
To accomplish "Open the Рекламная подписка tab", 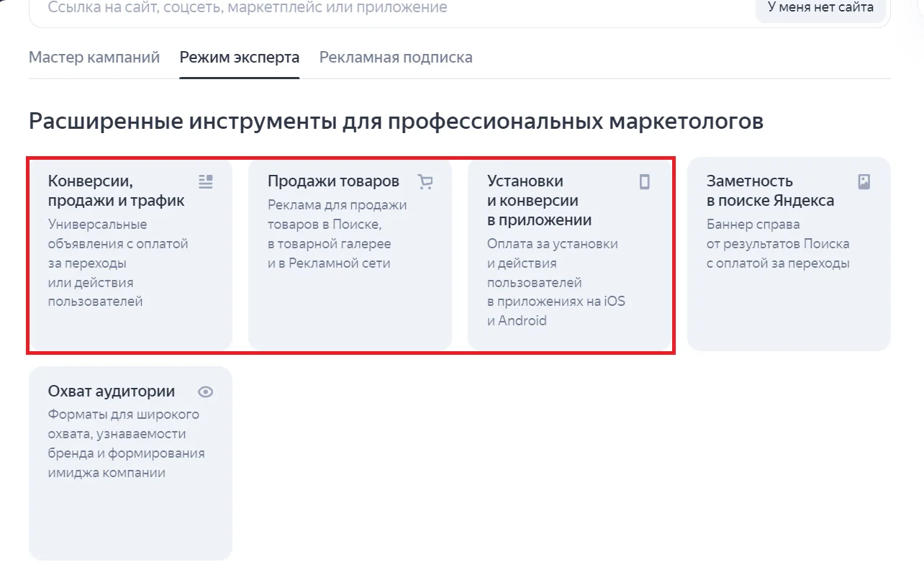I will (x=396, y=57).
